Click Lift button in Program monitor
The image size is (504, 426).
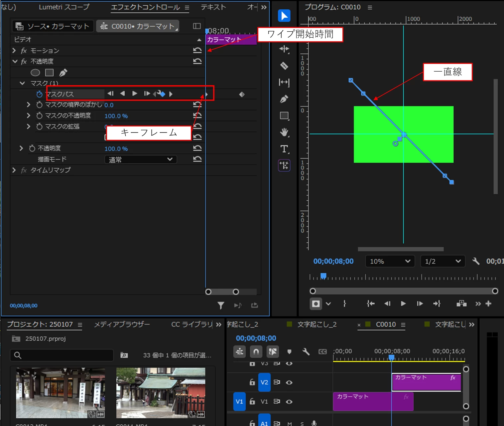coord(461,304)
